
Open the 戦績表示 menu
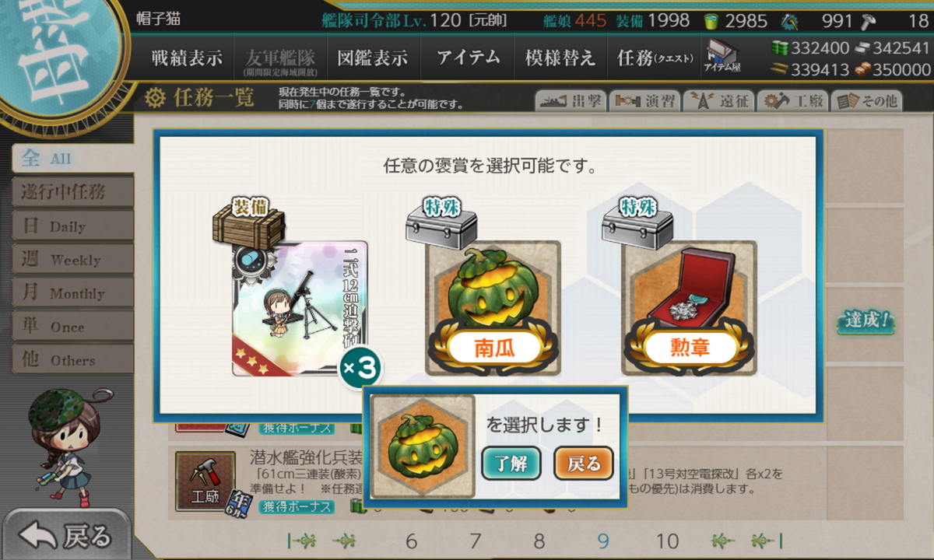pos(187,58)
